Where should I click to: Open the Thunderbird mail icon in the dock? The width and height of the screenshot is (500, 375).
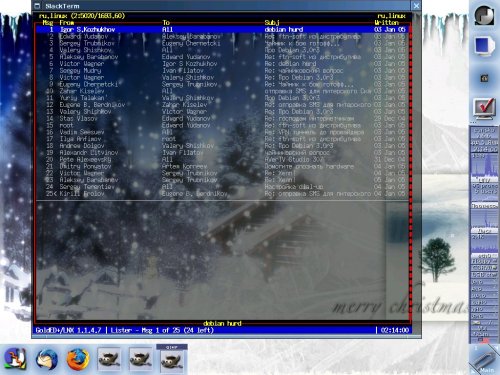[x=47, y=360]
